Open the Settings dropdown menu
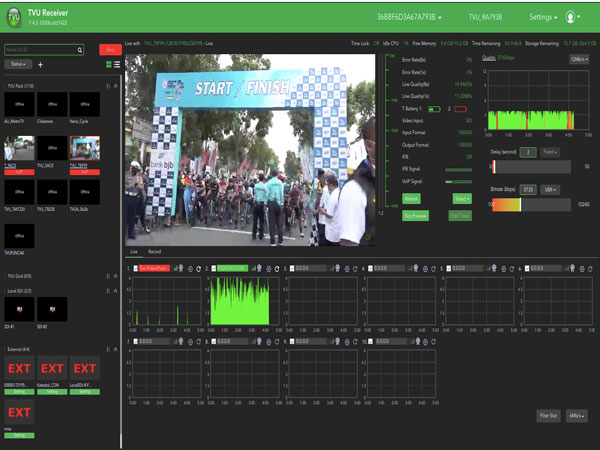Image resolution: width=600 pixels, height=450 pixels. [543, 17]
